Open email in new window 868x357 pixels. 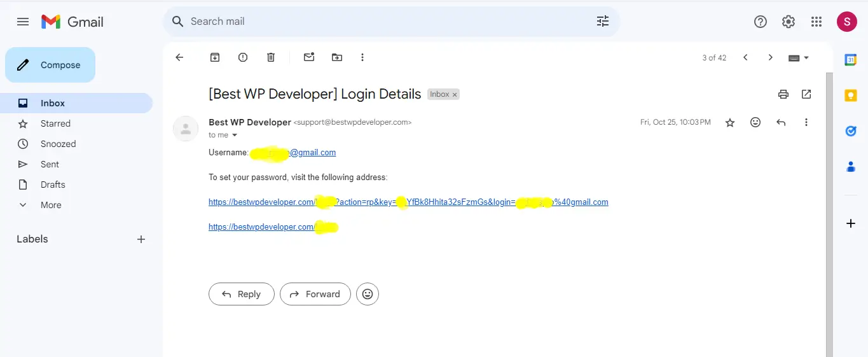tap(806, 94)
